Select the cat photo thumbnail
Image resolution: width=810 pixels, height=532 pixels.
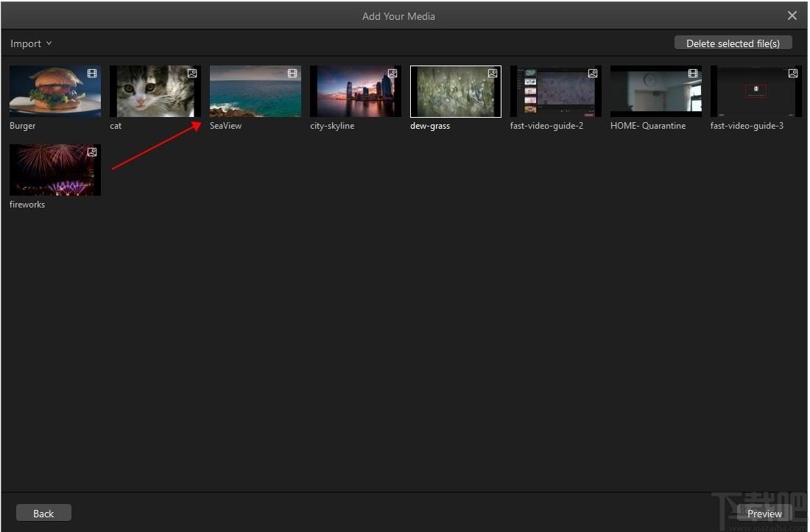point(155,91)
